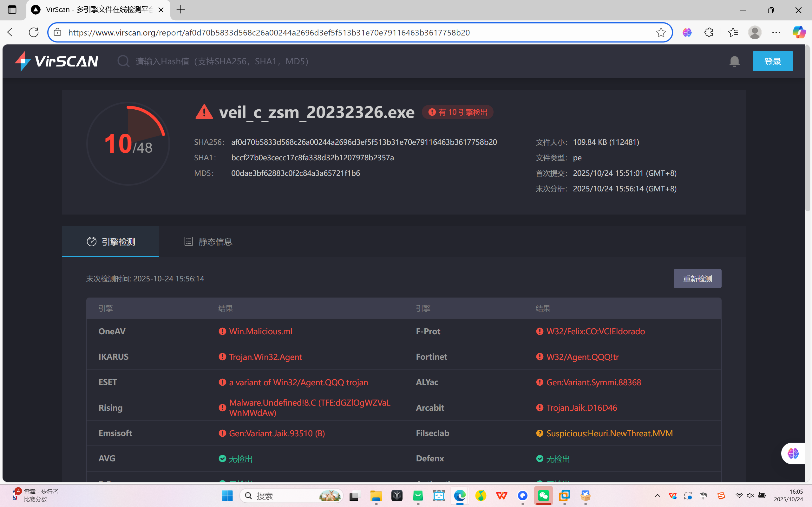Click the notification bell icon
The image size is (812, 507).
(734, 61)
